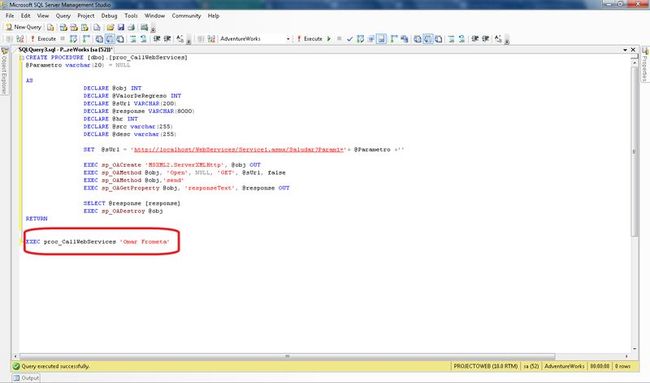This screenshot has height=383, width=650.
Task: Place the cursor on the EXEC proc_CallWebServices line
Action: (98, 242)
